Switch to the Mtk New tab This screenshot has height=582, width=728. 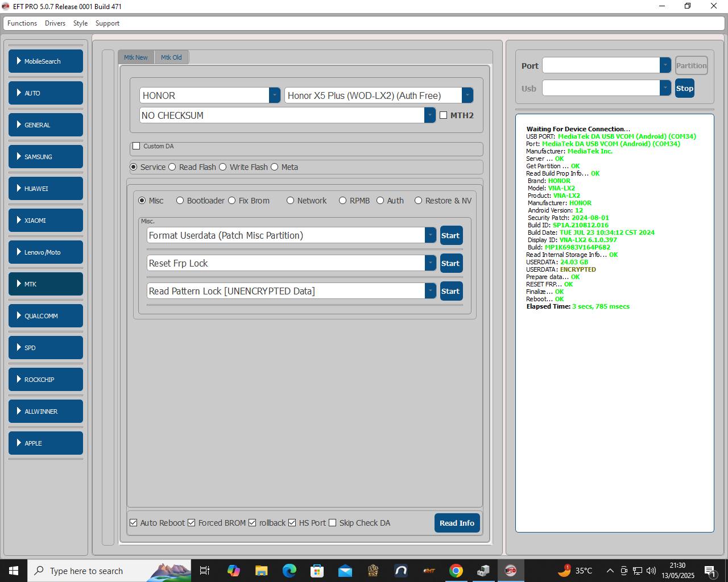(x=136, y=57)
